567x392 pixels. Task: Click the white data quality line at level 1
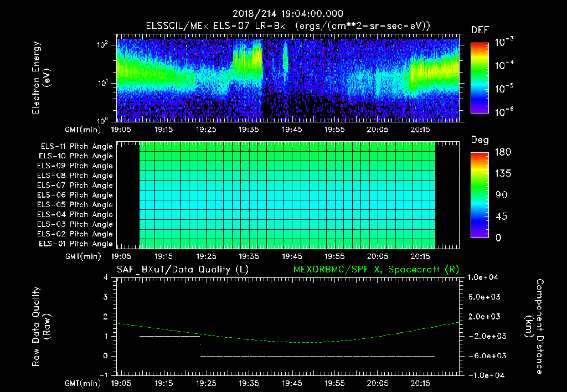pos(169,336)
